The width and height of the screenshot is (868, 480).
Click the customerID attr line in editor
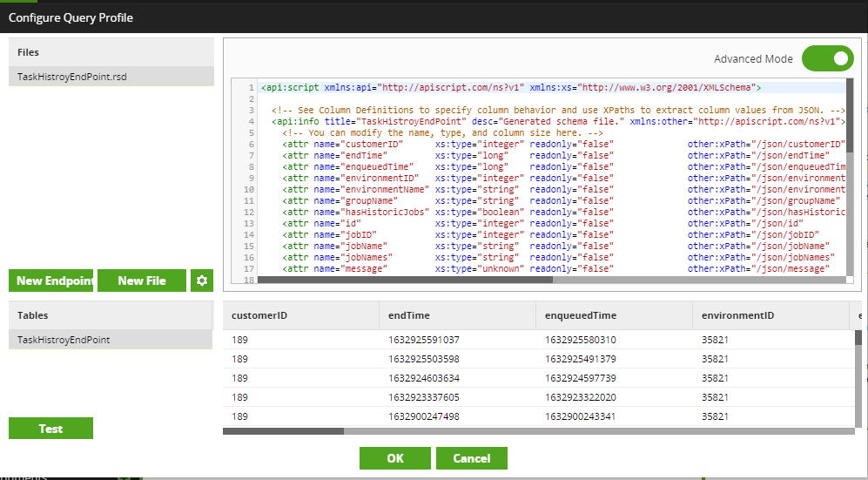click(x=564, y=144)
